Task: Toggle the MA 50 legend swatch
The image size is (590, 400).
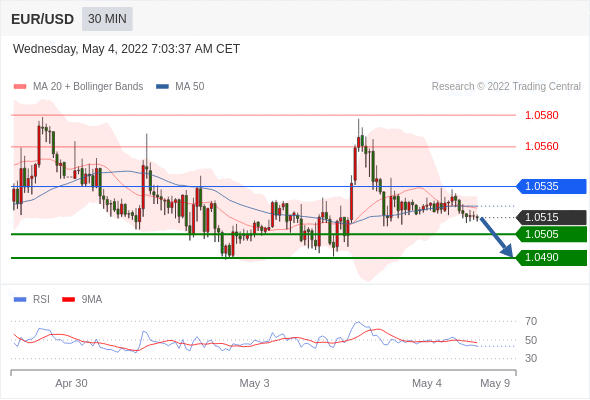Action: pos(162,87)
